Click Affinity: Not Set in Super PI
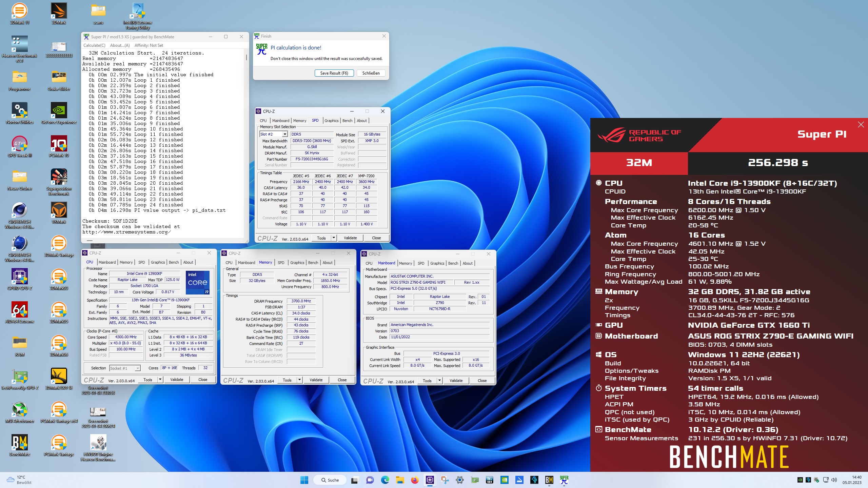The image size is (868, 488). tap(149, 45)
